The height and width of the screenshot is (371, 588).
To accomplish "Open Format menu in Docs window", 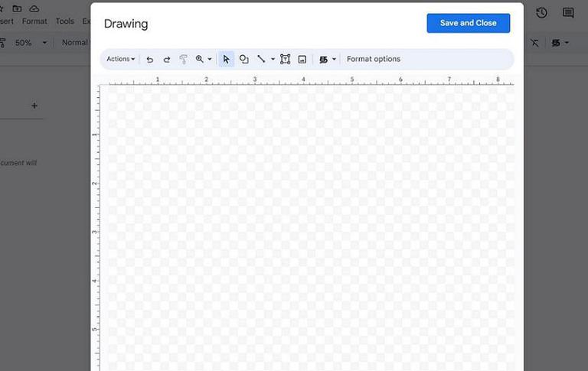I will click(x=34, y=21).
